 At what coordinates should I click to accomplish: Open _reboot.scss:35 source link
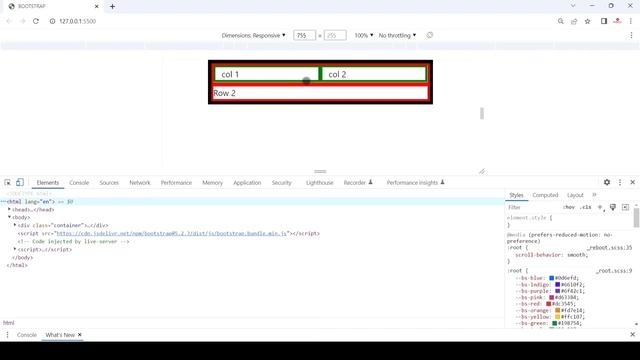pyautogui.click(x=609, y=248)
